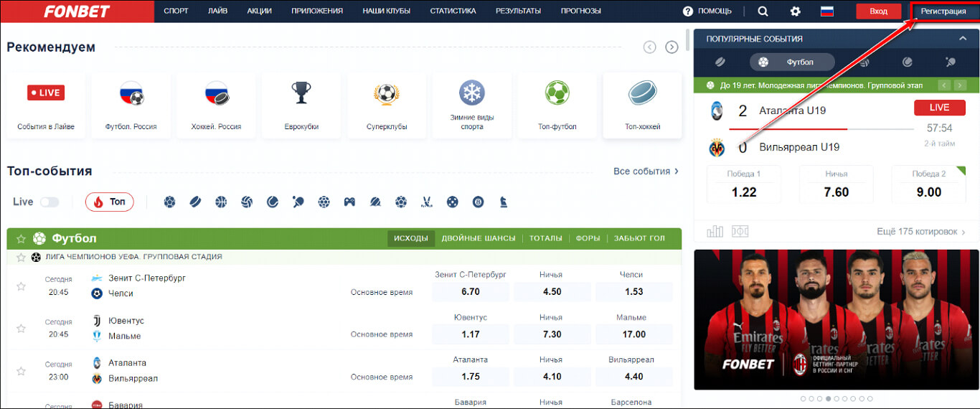
Task: Open the Все события link
Action: point(646,171)
